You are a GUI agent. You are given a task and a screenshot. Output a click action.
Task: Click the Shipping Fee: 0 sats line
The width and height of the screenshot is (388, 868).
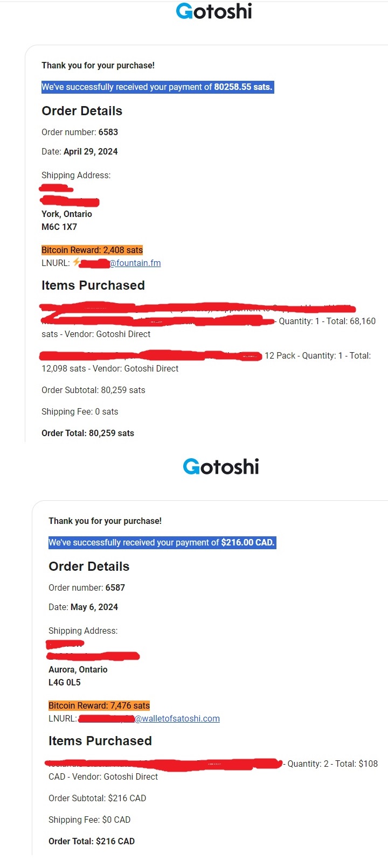80,412
